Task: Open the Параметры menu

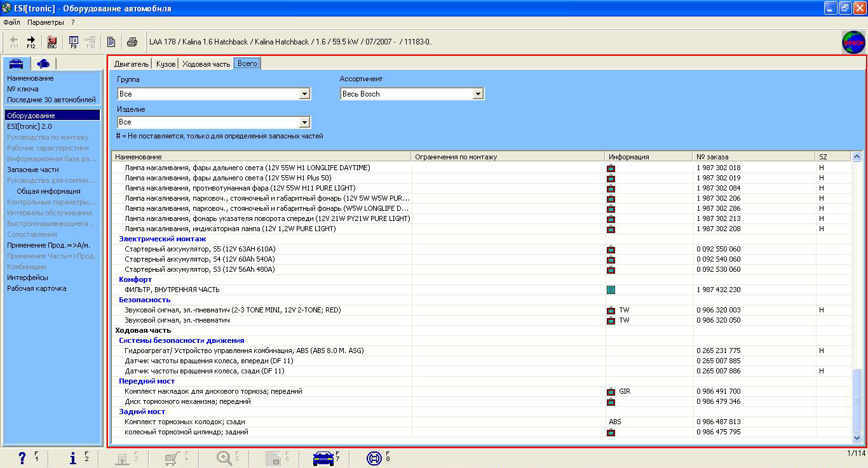Action: pyautogui.click(x=46, y=22)
